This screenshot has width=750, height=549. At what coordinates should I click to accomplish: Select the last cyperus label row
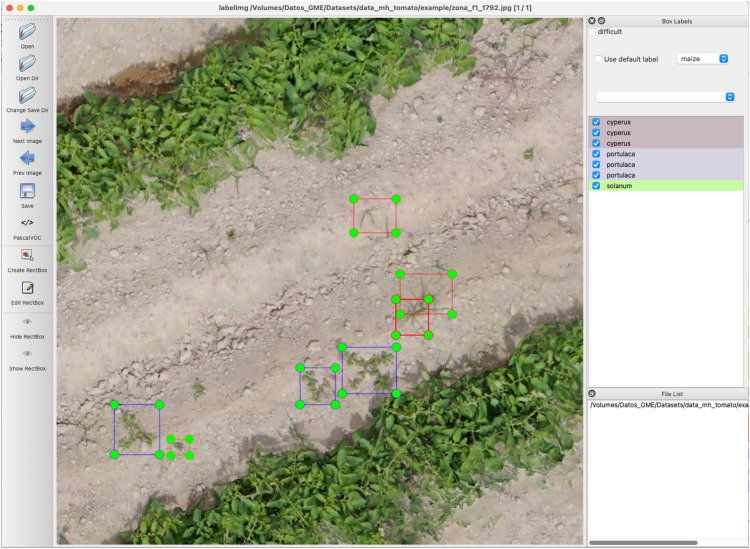point(666,143)
